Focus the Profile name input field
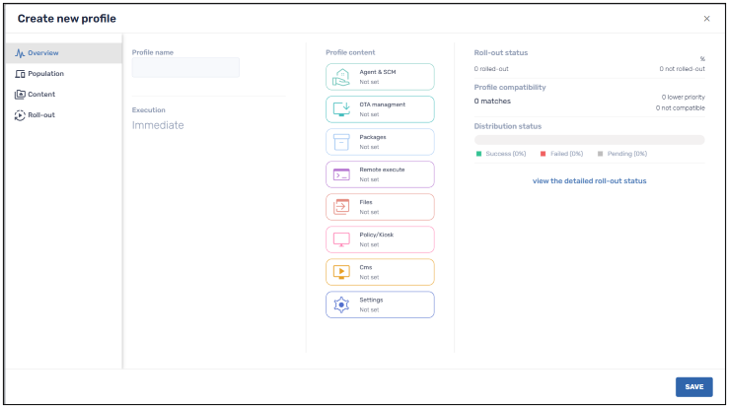 186,68
